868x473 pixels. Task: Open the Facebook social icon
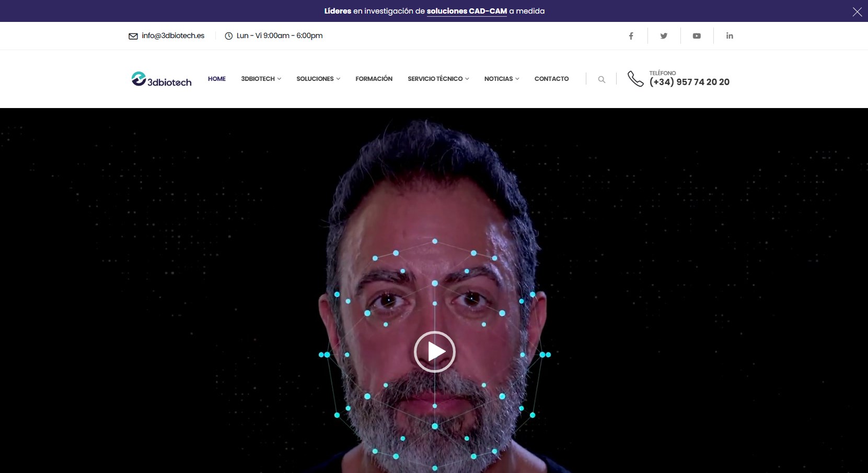point(631,36)
